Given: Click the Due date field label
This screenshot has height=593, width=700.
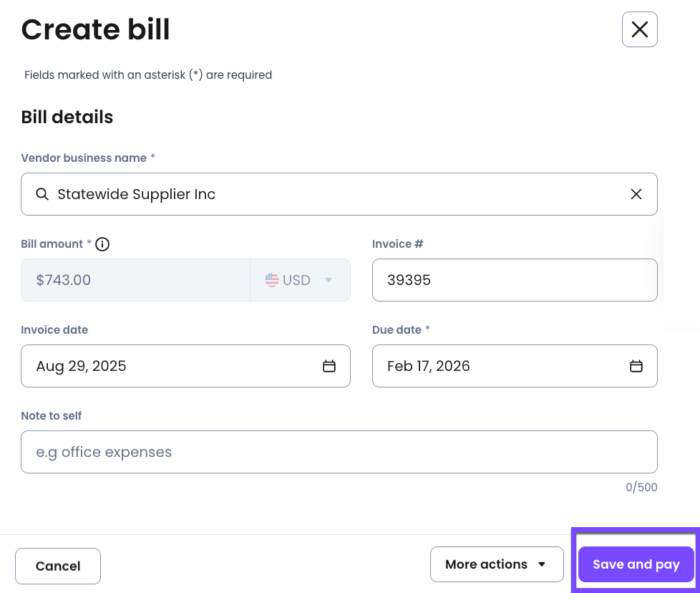Looking at the screenshot, I should coord(397,330).
